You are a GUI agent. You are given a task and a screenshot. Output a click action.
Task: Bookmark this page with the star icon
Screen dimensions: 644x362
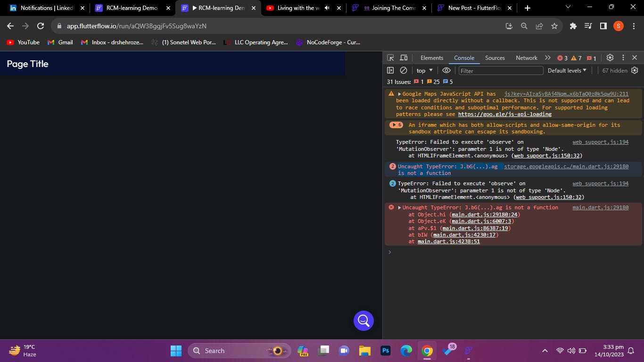(x=554, y=26)
